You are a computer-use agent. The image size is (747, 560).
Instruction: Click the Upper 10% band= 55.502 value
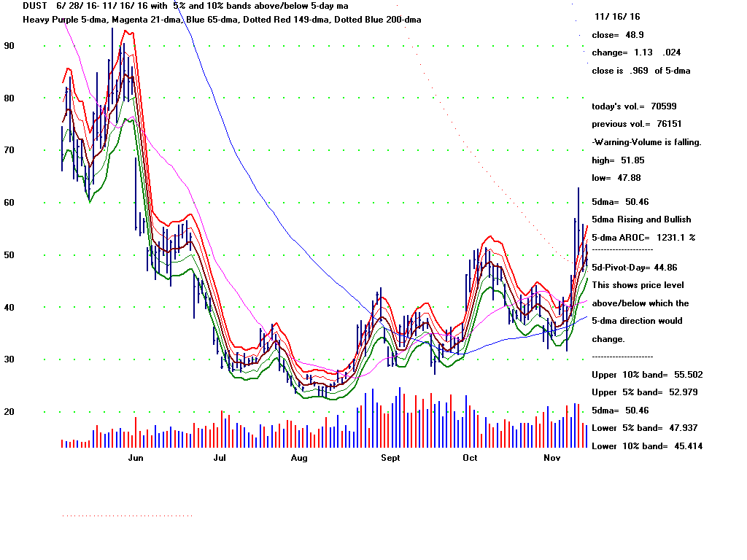(x=647, y=374)
